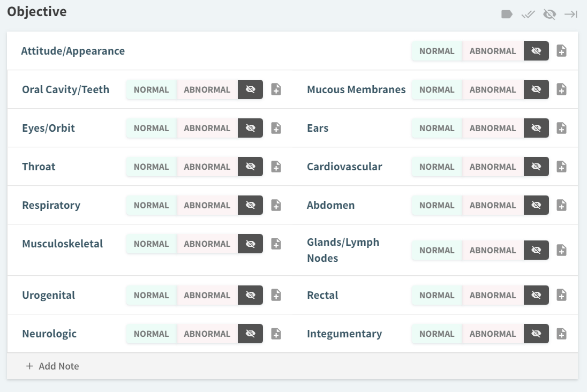Click the add-note icon beside Ears
587x392 pixels.
click(561, 128)
